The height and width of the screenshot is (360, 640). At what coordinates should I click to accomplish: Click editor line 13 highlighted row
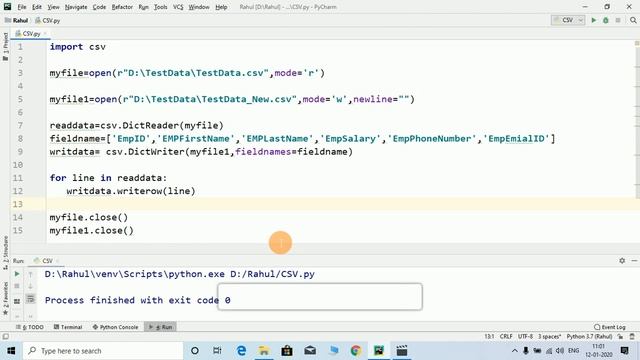[342, 204]
